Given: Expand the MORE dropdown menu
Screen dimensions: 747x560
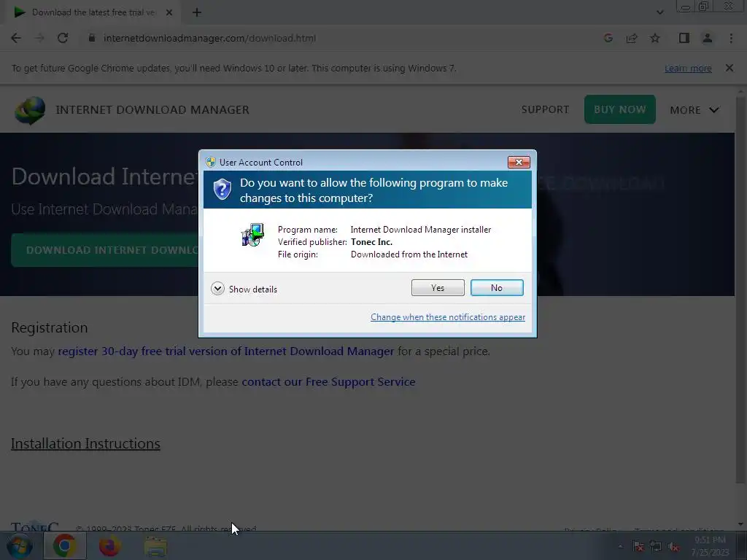Looking at the screenshot, I should [x=694, y=110].
